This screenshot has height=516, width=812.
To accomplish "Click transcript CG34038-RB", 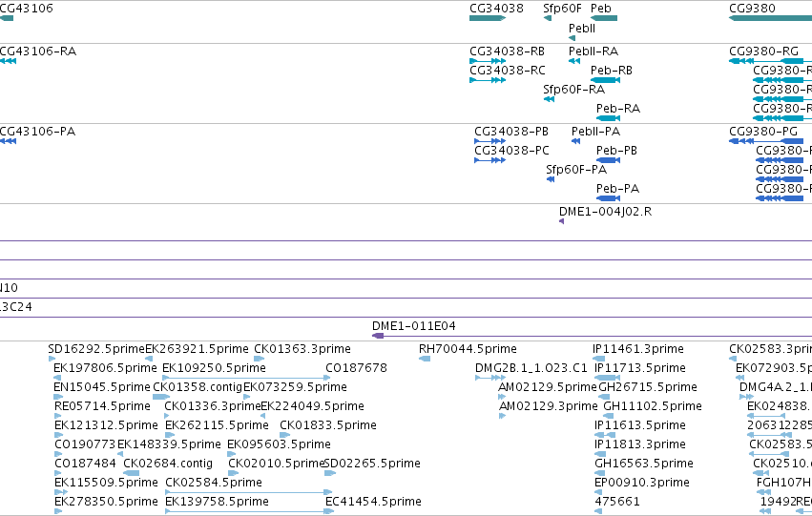I will click(507, 52).
